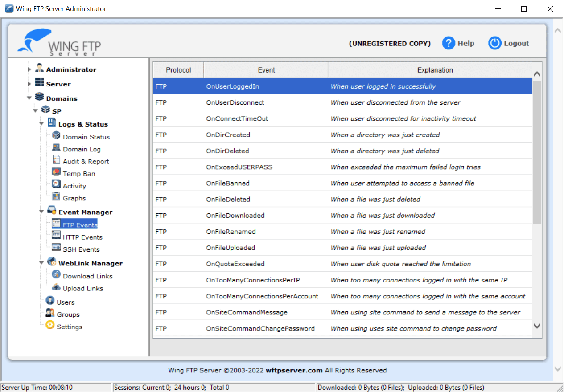Select the OnSiteCommandChangePassword event

(x=343, y=328)
